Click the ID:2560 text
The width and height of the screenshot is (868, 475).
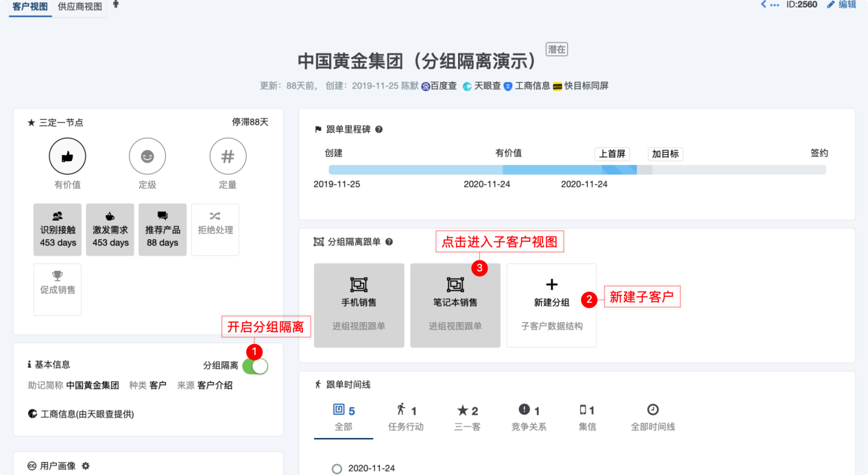click(801, 5)
